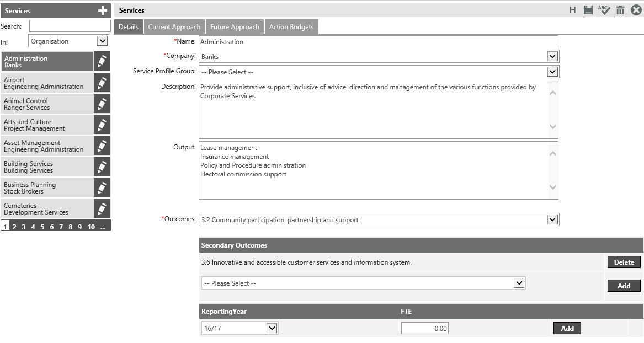The image size is (644, 343).
Task: Open the history H icon in Services header
Action: click(572, 10)
